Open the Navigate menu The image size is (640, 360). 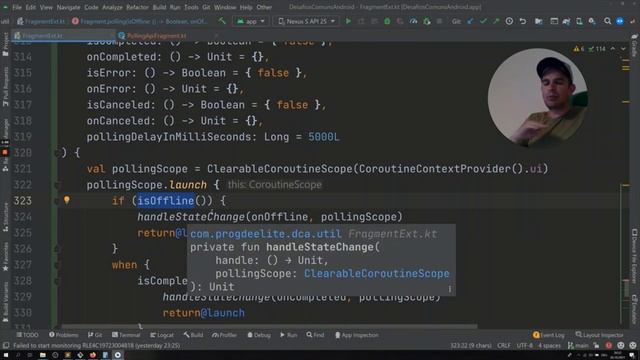[68, 7]
